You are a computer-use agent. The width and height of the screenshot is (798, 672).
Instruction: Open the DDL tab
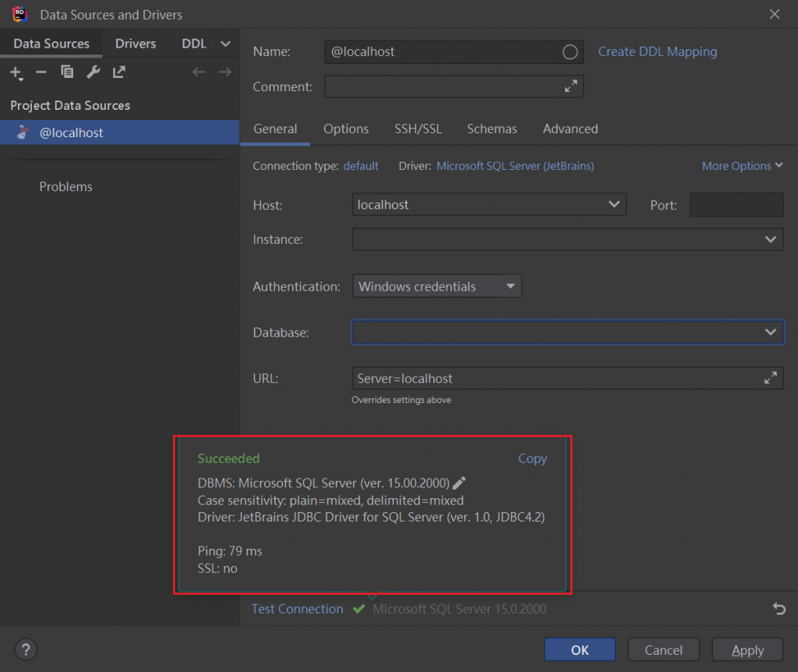(194, 44)
